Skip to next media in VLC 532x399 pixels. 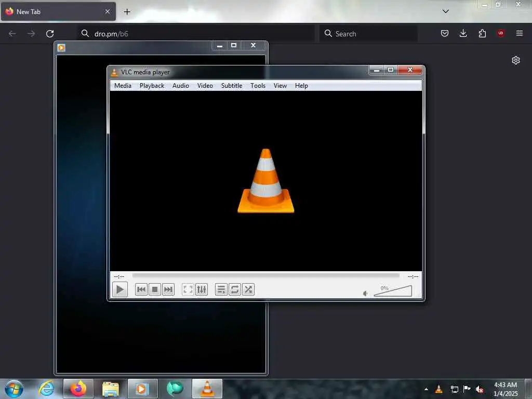[x=168, y=289]
